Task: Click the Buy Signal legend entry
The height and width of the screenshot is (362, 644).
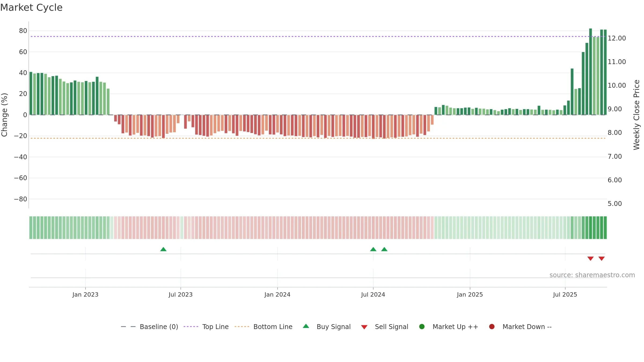Action: [327, 327]
